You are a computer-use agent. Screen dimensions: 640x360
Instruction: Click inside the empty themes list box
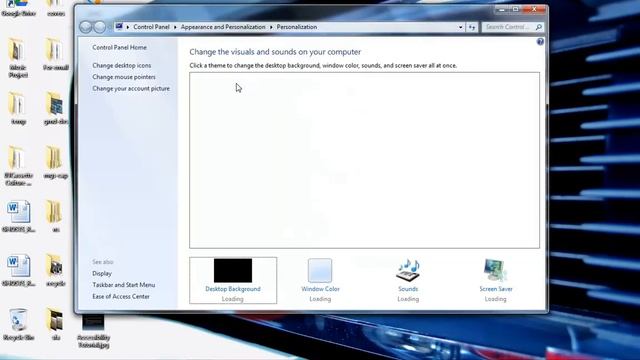(x=364, y=160)
